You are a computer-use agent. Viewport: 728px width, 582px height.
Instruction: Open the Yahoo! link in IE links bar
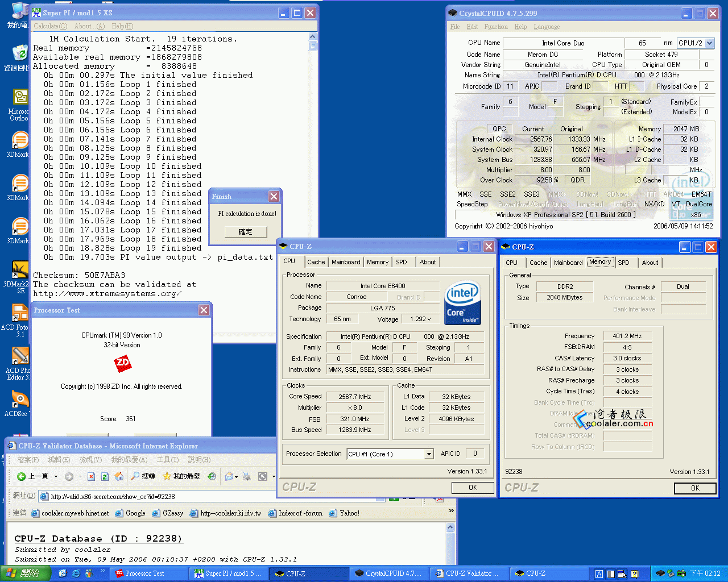click(x=345, y=513)
